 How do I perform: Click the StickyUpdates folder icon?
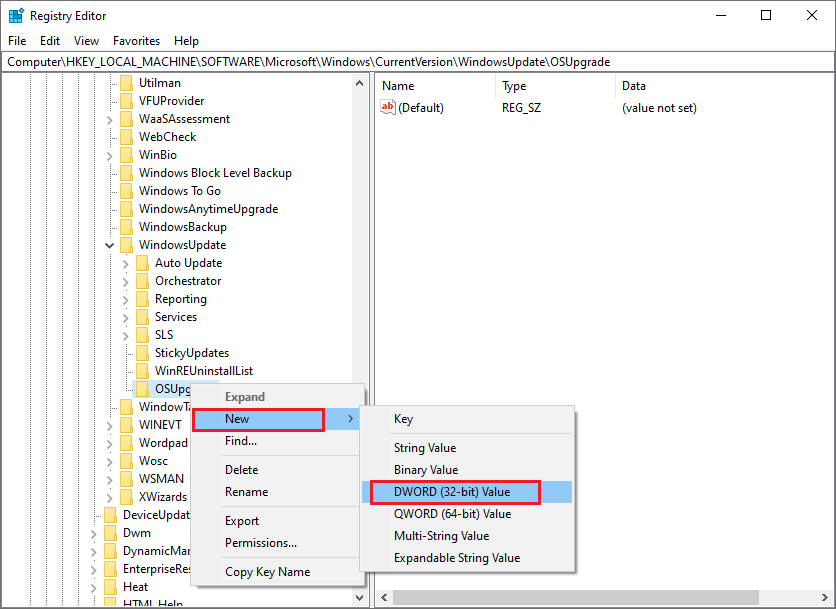click(x=142, y=353)
